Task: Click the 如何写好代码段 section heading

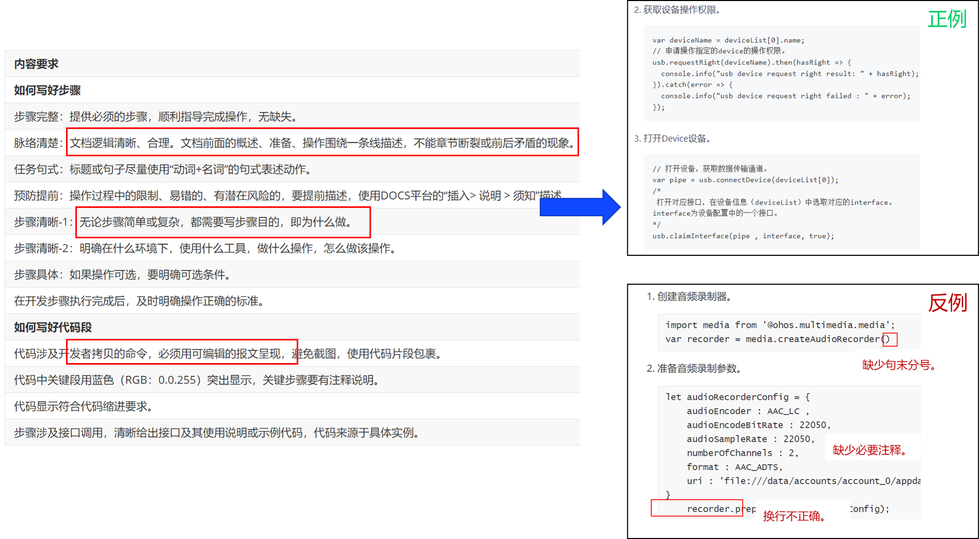Action: point(53,327)
